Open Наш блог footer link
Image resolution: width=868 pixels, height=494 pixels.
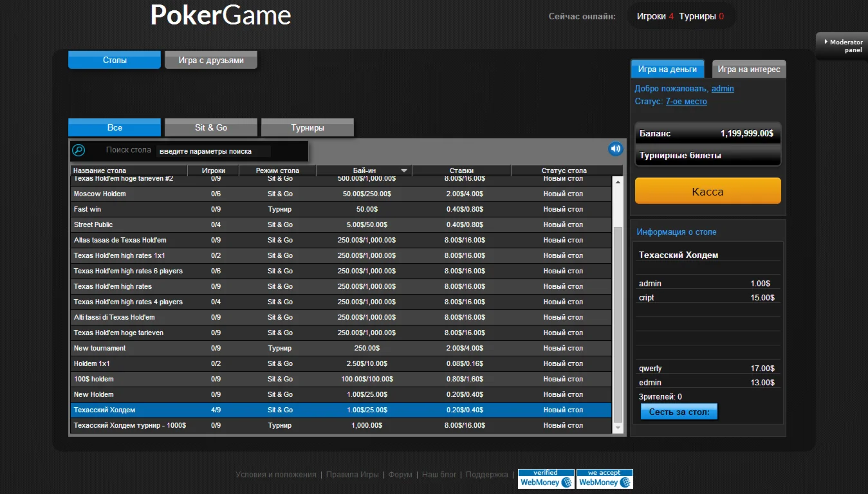coord(439,475)
